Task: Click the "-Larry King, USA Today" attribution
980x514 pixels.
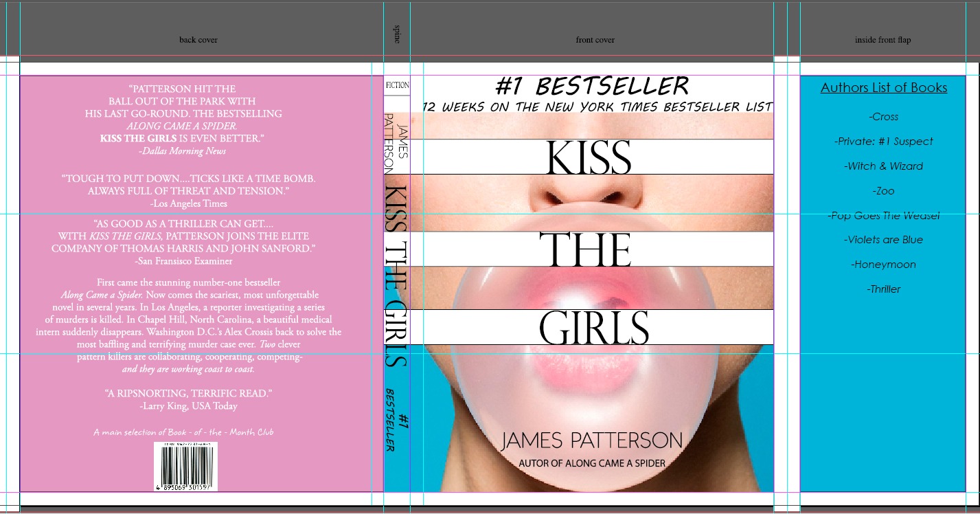Action: [x=188, y=406]
